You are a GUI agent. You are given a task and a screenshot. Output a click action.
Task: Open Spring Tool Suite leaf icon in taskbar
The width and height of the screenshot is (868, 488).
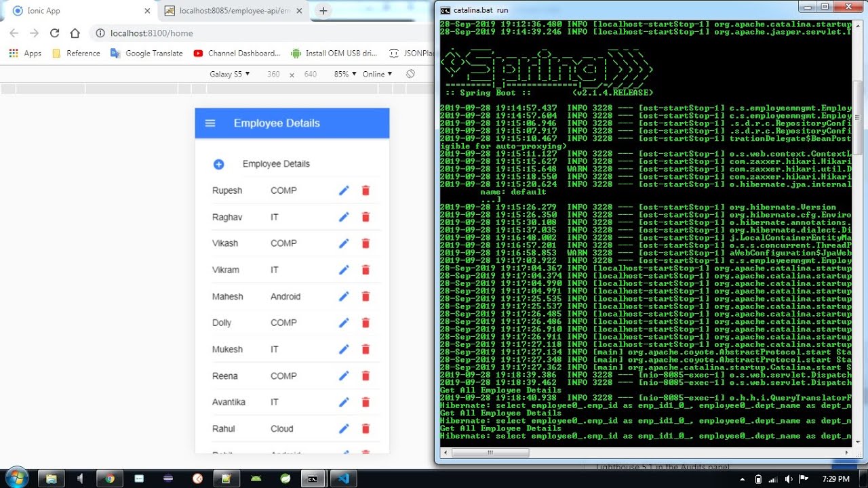pos(285,479)
